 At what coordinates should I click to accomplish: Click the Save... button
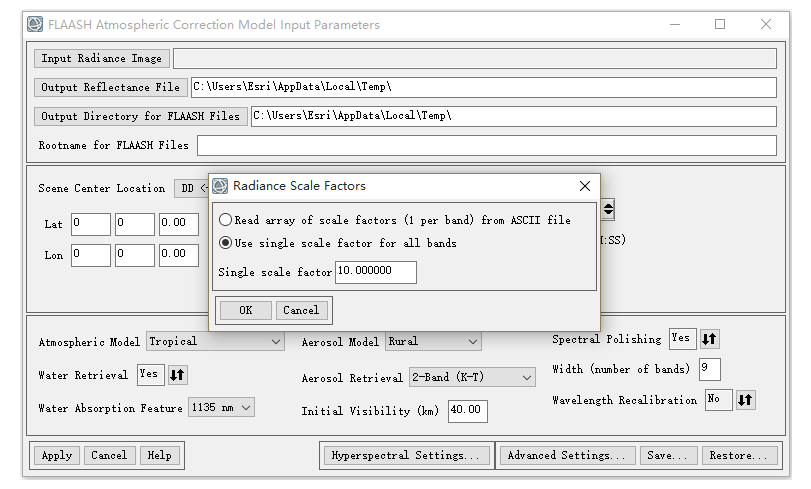[668, 455]
